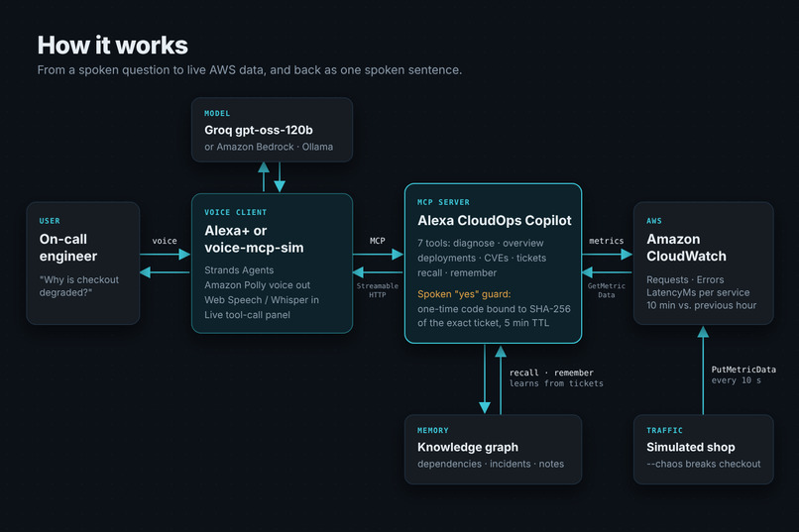799x532 pixels.
Task: Click the "7 tools: diagnose · overview" line
Action: tap(481, 244)
